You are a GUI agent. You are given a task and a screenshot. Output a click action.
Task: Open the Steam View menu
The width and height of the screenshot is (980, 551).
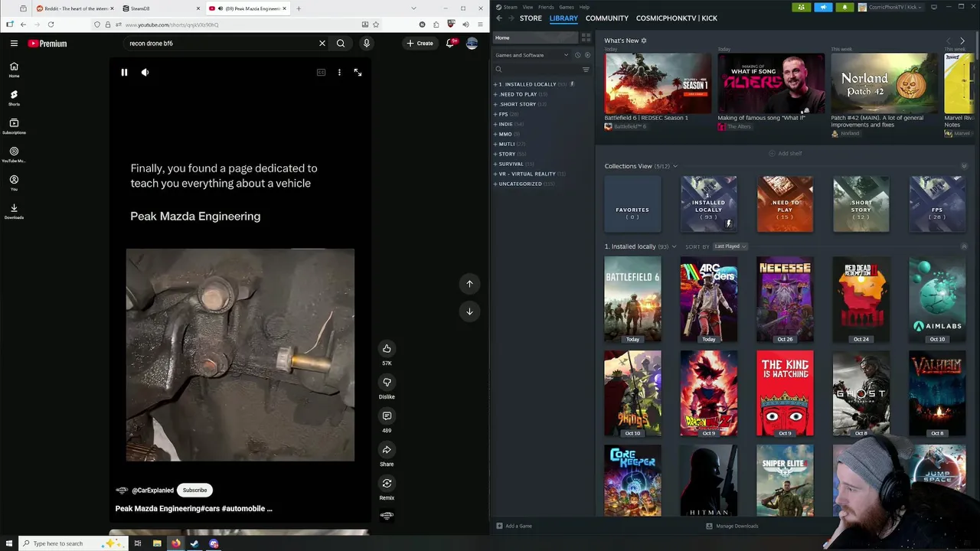point(528,7)
